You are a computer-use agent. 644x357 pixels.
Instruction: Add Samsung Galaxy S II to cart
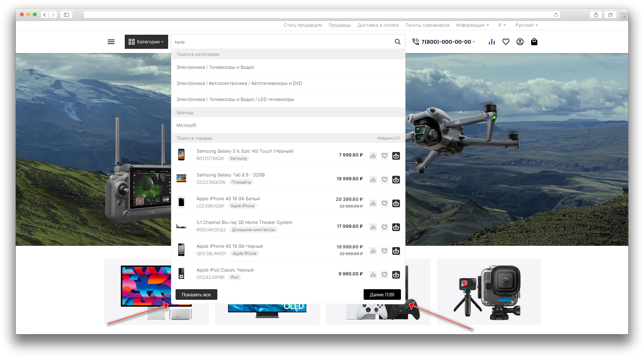coord(396,156)
